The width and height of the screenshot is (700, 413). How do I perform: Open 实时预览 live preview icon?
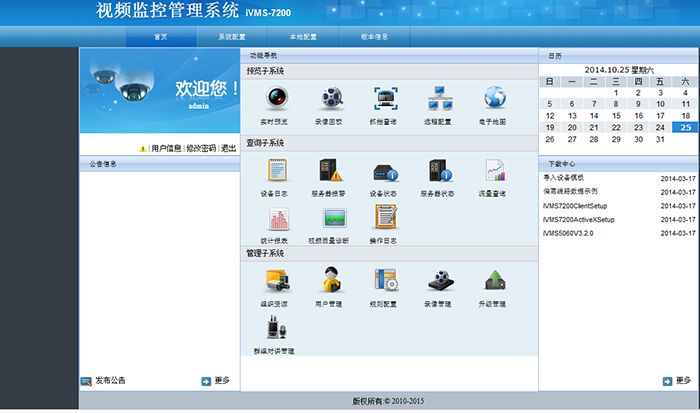pyautogui.click(x=277, y=98)
